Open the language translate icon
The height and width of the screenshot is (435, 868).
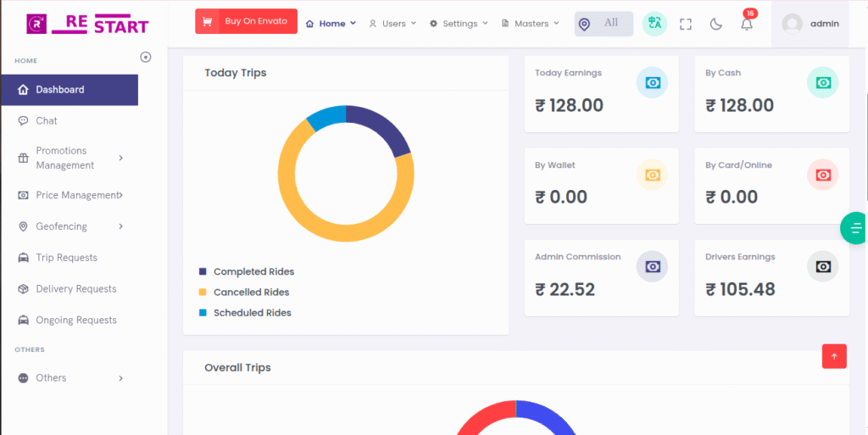click(654, 24)
